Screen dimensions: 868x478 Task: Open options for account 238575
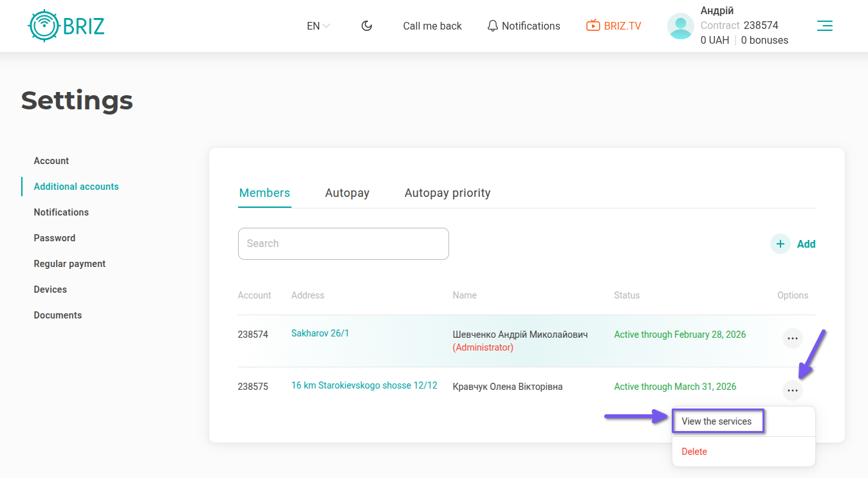[x=792, y=391]
